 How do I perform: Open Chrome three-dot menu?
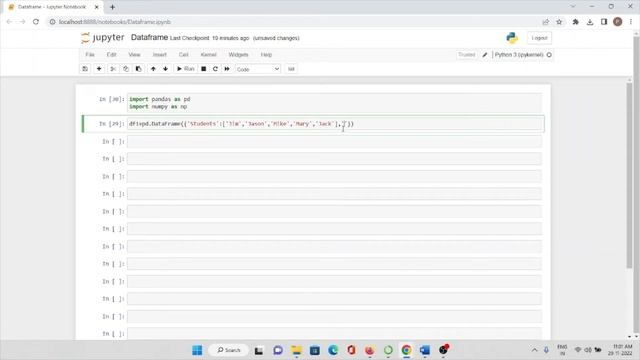pos(631,22)
